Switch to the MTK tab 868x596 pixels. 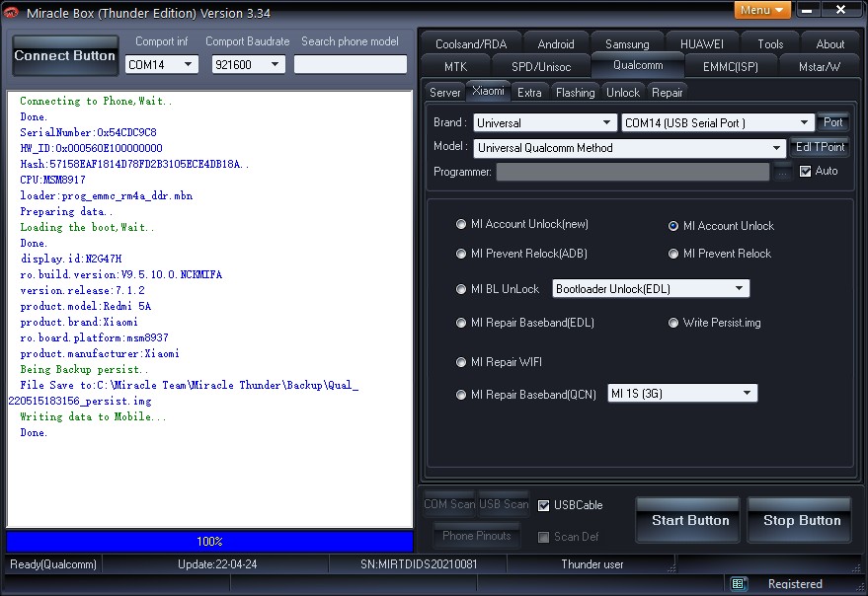[455, 67]
